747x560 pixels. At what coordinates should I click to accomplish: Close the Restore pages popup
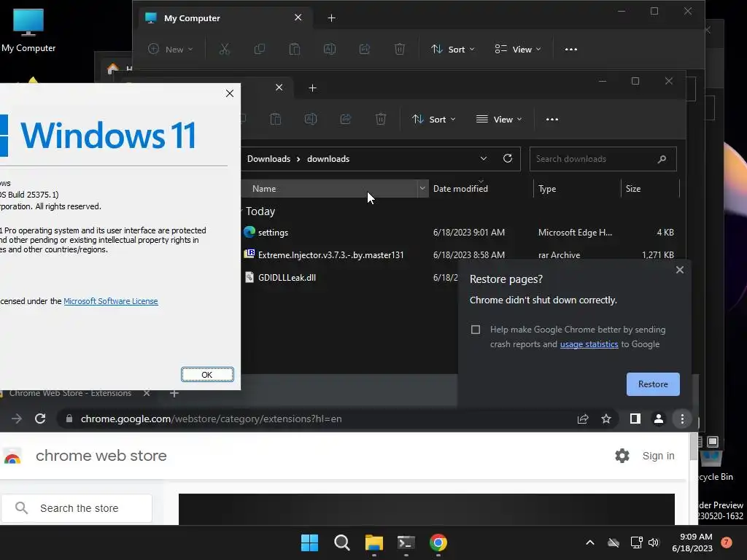(680, 270)
